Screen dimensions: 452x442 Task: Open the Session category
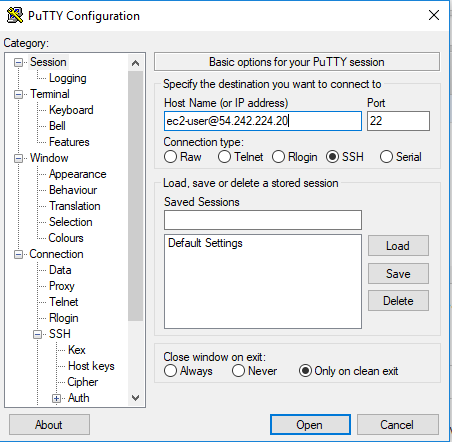pyautogui.click(x=48, y=62)
